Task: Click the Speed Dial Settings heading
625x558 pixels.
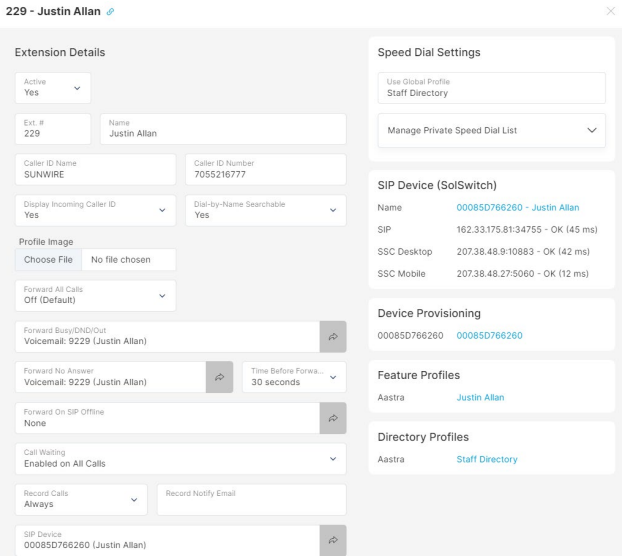Action: pyautogui.click(x=429, y=52)
